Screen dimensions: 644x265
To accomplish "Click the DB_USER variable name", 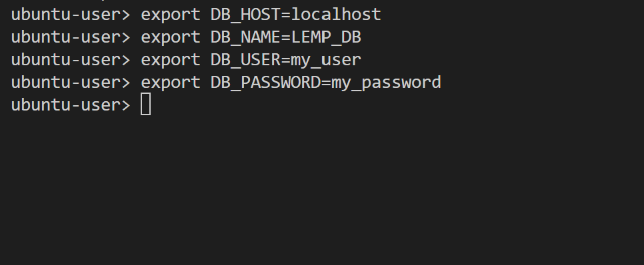I will point(245,60).
